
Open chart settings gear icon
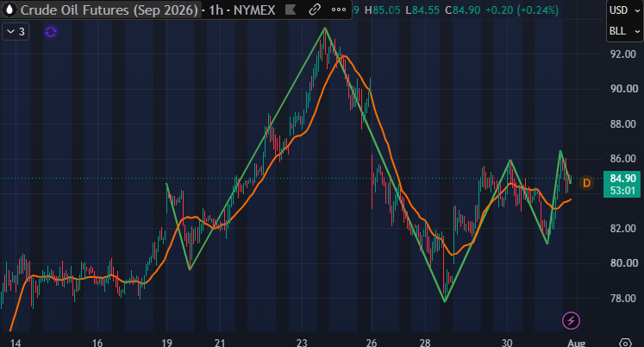pyautogui.click(x=625, y=343)
